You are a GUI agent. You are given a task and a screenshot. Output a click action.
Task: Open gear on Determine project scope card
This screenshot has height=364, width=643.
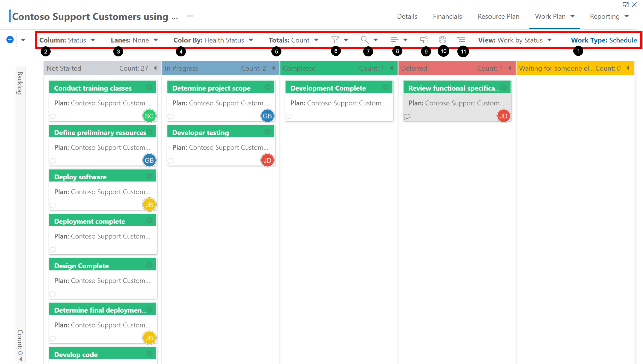tap(267, 87)
